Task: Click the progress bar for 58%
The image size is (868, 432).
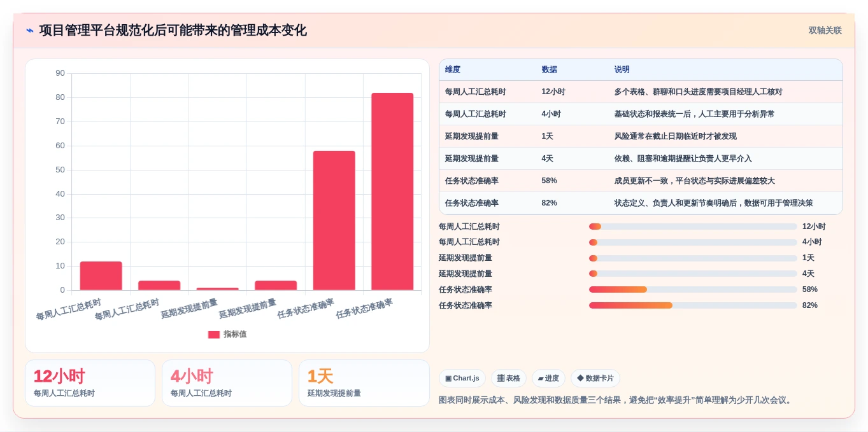Action: click(x=693, y=289)
